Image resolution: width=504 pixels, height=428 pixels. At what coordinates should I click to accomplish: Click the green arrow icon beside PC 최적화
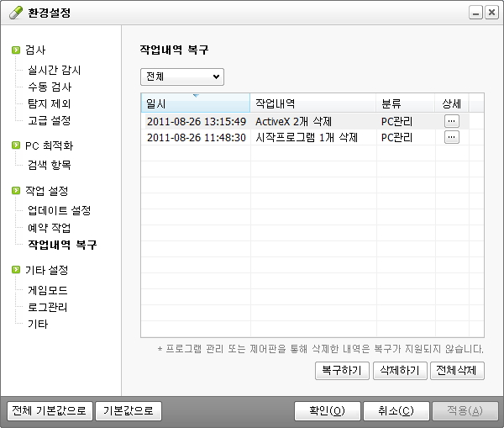point(17,145)
